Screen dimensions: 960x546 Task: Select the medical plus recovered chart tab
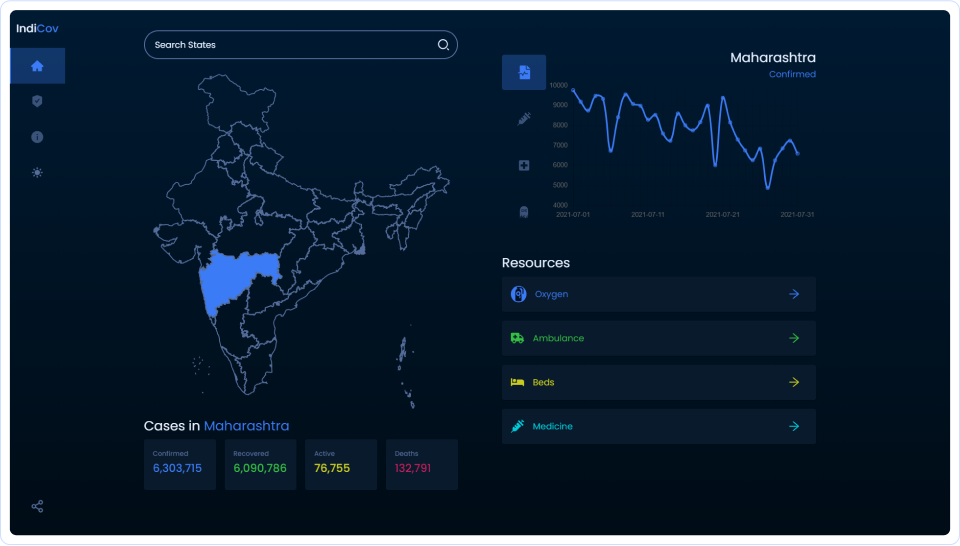pos(524,165)
